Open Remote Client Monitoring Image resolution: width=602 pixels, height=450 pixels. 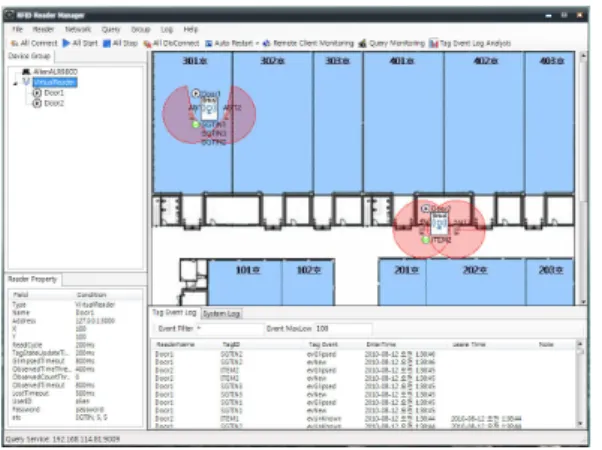308,43
